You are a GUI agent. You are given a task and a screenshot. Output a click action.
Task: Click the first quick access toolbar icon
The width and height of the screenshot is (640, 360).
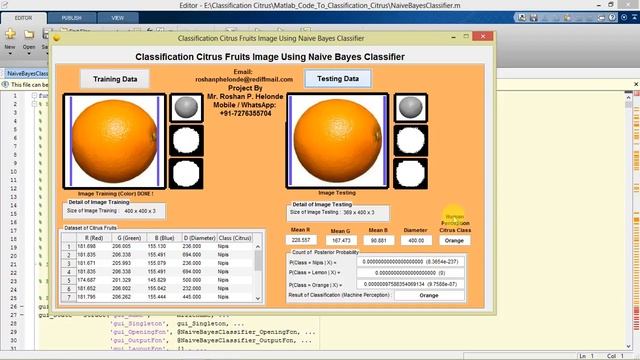coord(522,18)
